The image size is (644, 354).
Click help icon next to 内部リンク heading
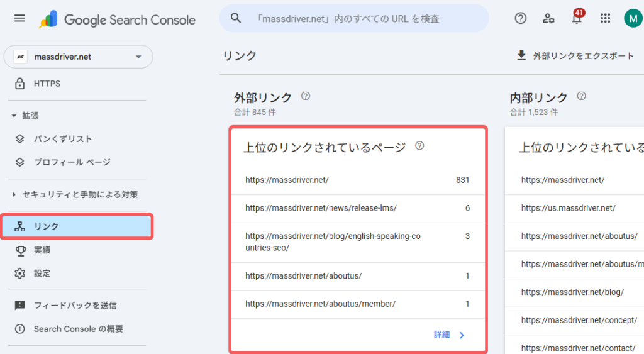[x=581, y=96]
